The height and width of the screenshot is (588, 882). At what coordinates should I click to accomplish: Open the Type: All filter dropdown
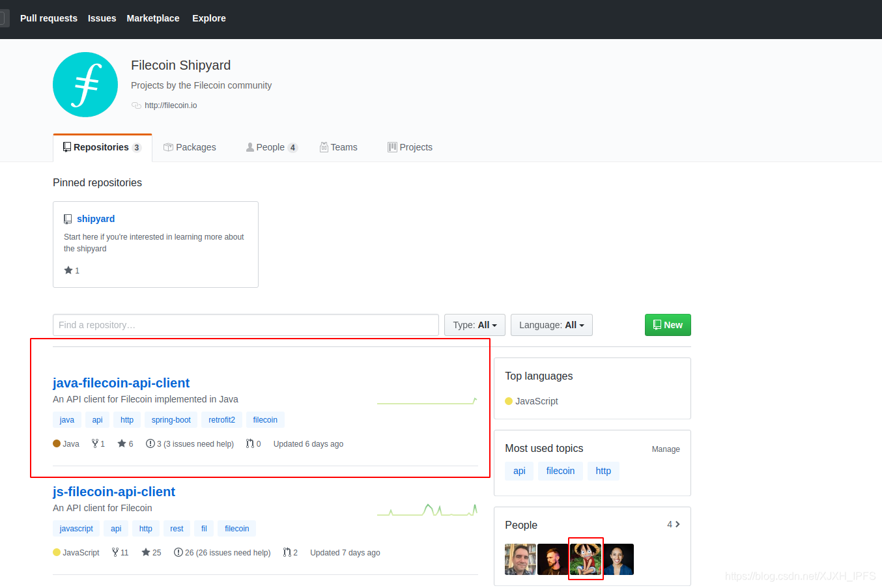[475, 325]
